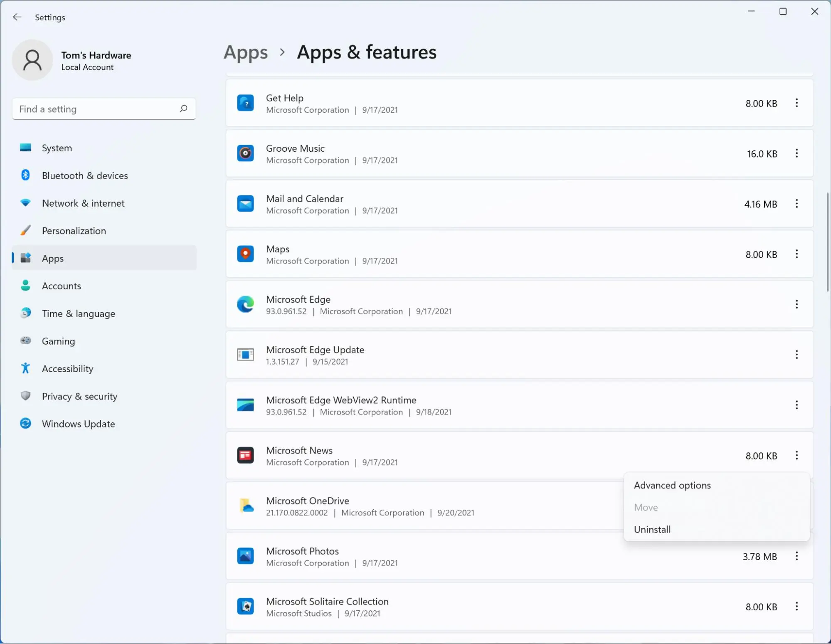This screenshot has height=644, width=831.
Task: Click the Tom's Hardware account name
Action: click(x=96, y=55)
